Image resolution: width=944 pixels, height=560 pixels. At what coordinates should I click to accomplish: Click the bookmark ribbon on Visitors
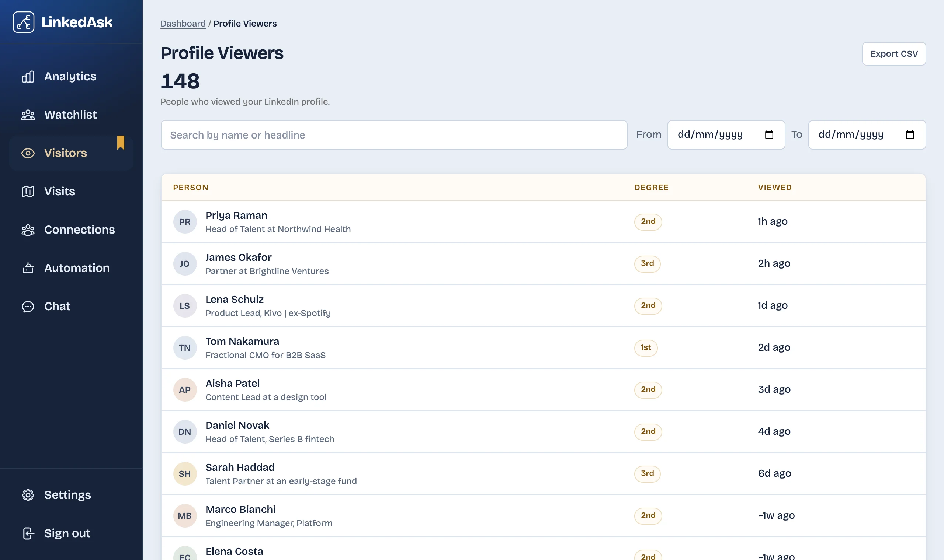pos(121,143)
